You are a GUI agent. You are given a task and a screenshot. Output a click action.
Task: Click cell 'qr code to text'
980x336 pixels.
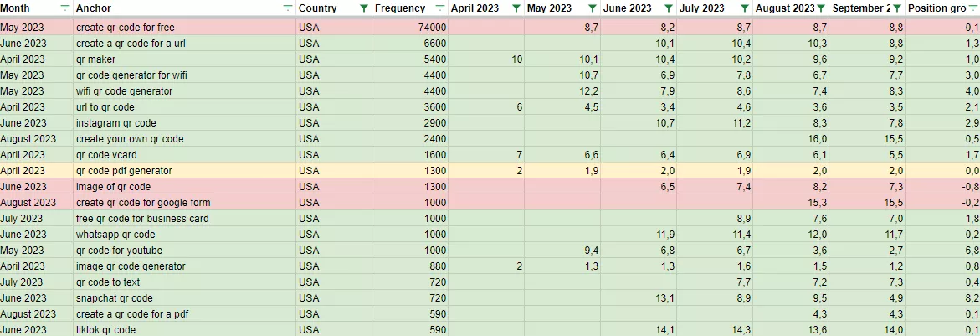[184, 282]
